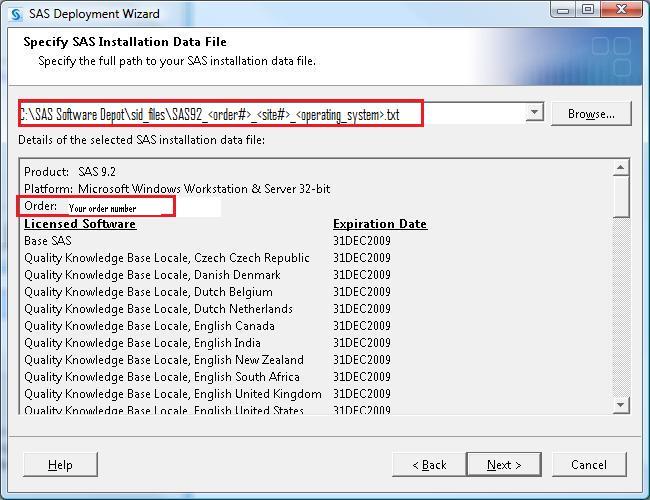Click the Browse button
This screenshot has height=500, width=650.
[591, 114]
